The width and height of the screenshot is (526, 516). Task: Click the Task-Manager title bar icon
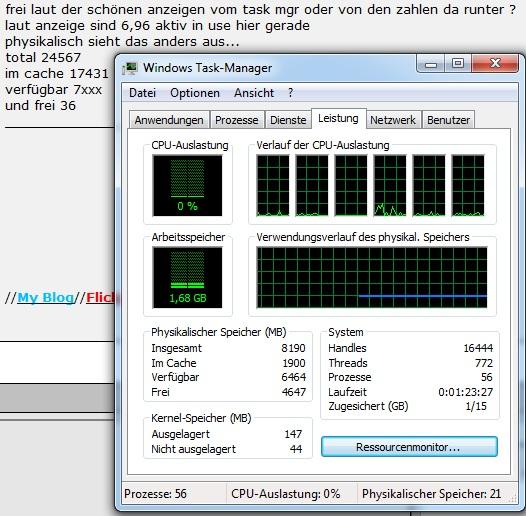click(x=130, y=68)
